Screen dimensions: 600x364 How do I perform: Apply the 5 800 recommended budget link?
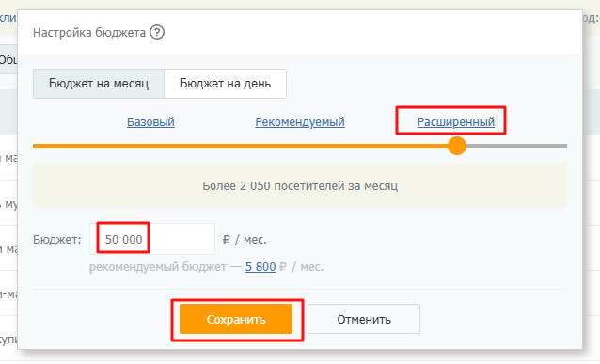point(261,267)
